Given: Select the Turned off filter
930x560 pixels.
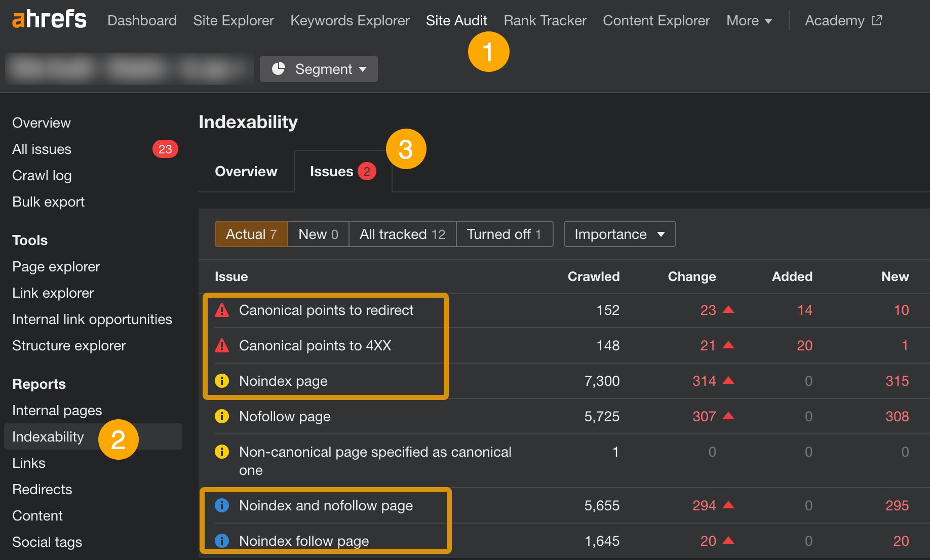Looking at the screenshot, I should (505, 234).
